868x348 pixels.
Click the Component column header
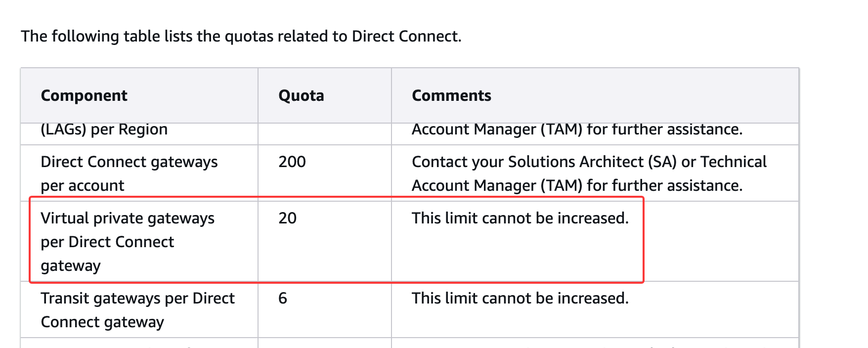(x=84, y=95)
